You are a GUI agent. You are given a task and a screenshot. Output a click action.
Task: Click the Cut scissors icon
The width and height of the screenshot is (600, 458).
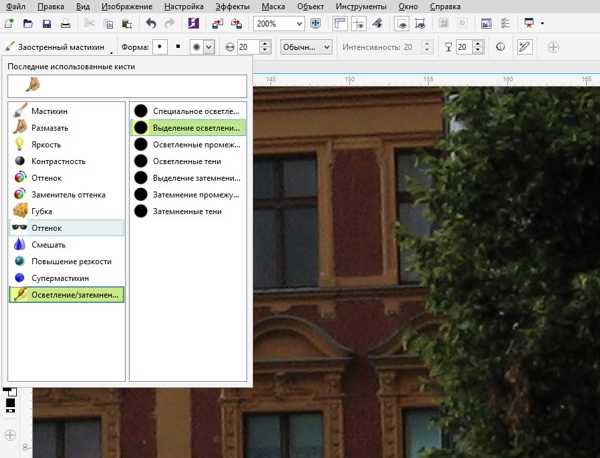tap(89, 24)
